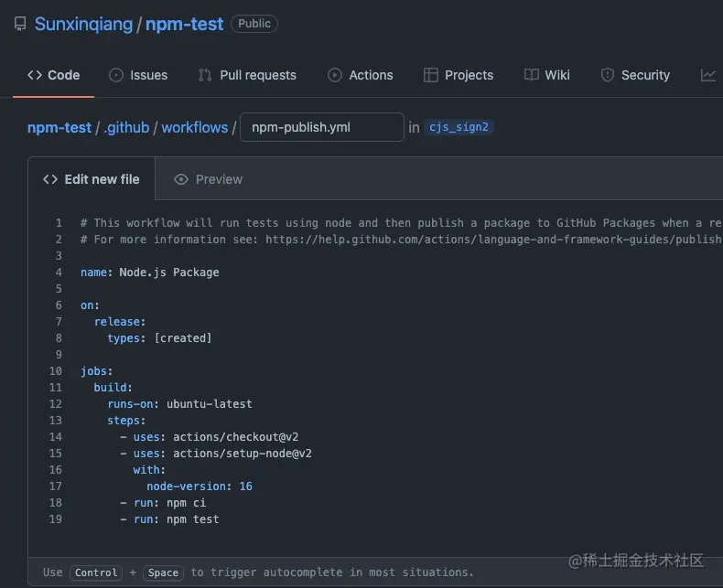Click the Preview eye icon
Viewport: 723px width, 588px height.
point(181,179)
